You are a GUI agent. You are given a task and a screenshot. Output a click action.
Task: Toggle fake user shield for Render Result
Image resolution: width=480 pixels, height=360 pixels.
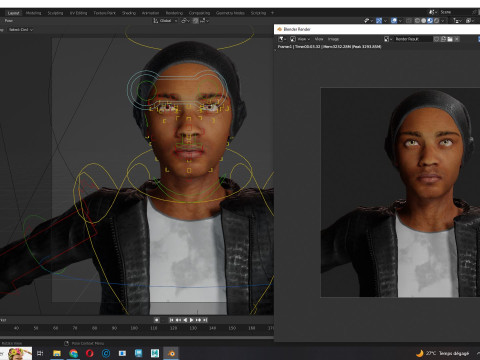(x=436, y=39)
